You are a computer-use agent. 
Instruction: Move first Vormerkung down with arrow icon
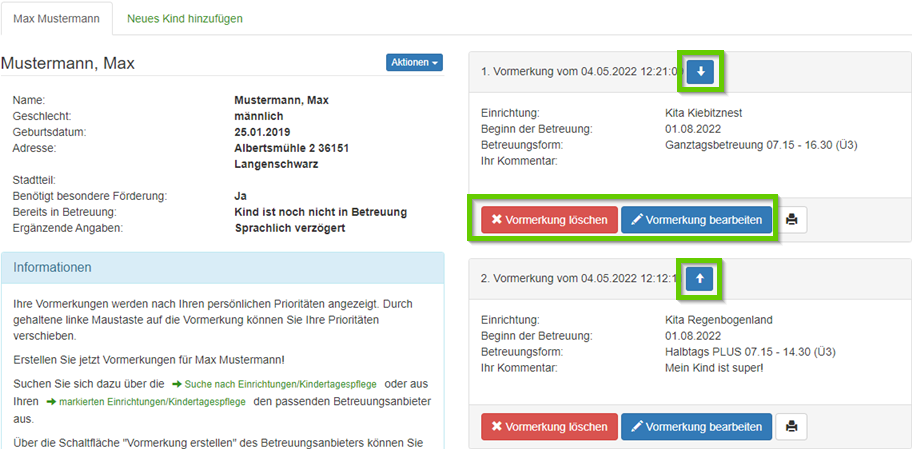point(700,72)
